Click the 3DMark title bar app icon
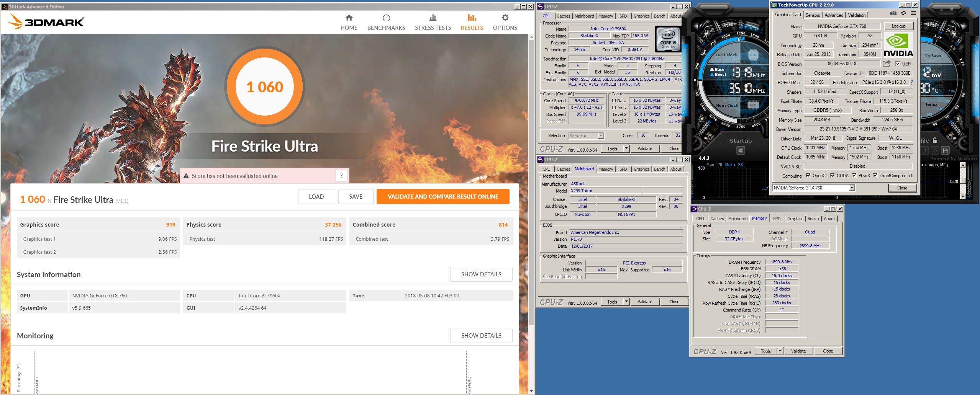 (x=5, y=7)
